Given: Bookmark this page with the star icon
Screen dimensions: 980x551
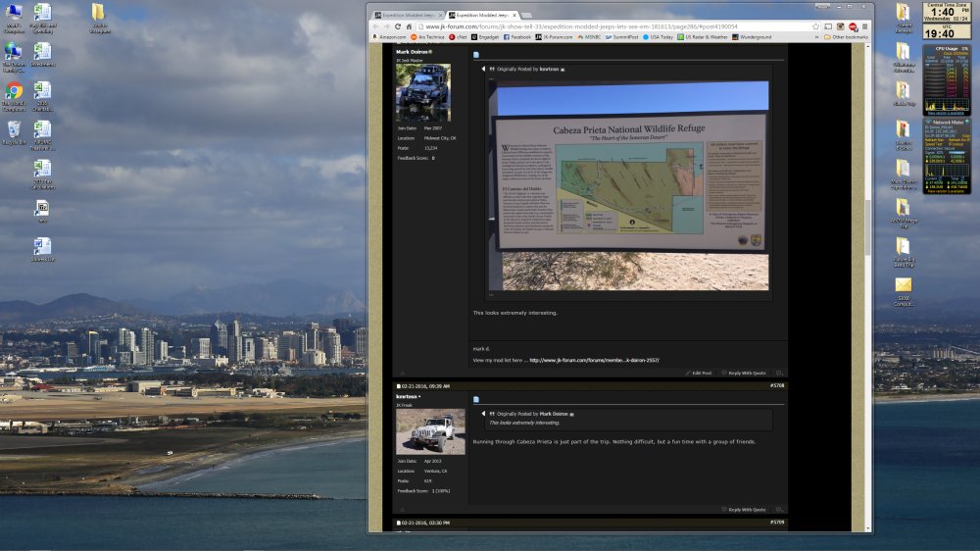Looking at the screenshot, I should point(815,26).
